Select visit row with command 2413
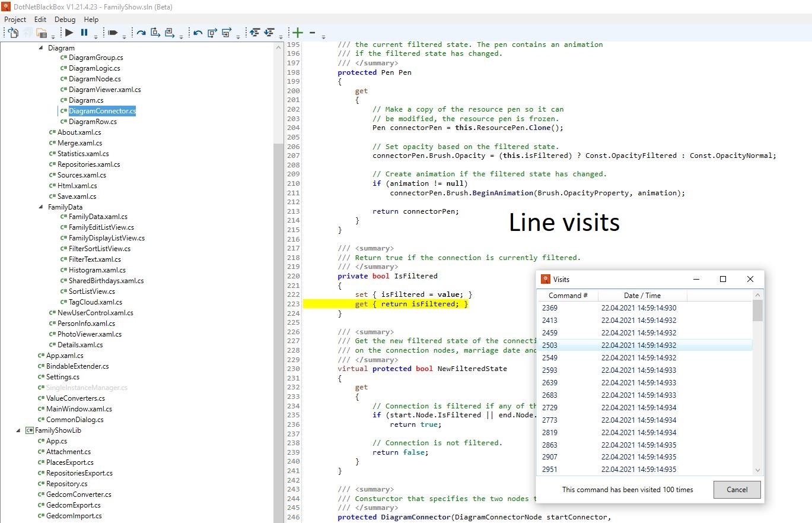 coord(645,321)
